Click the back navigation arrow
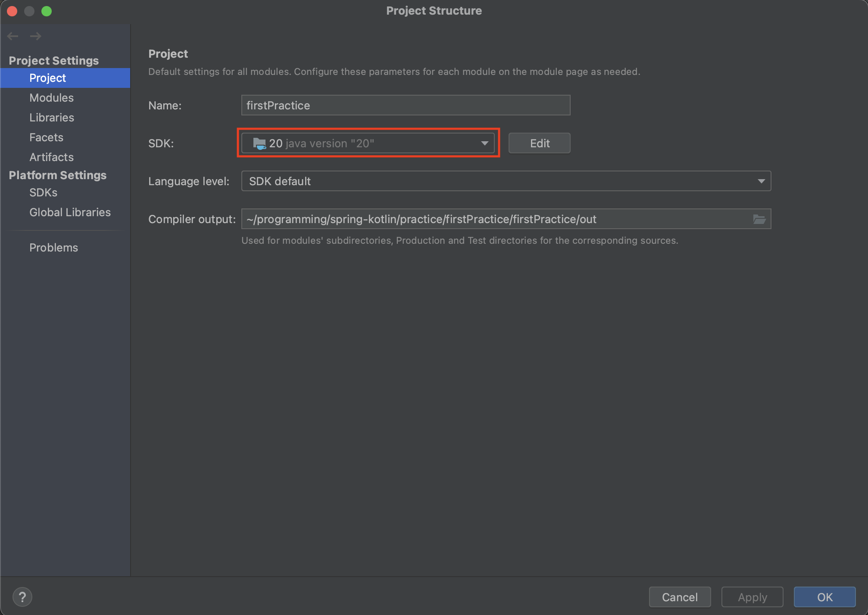Viewport: 868px width, 615px height. [12, 36]
